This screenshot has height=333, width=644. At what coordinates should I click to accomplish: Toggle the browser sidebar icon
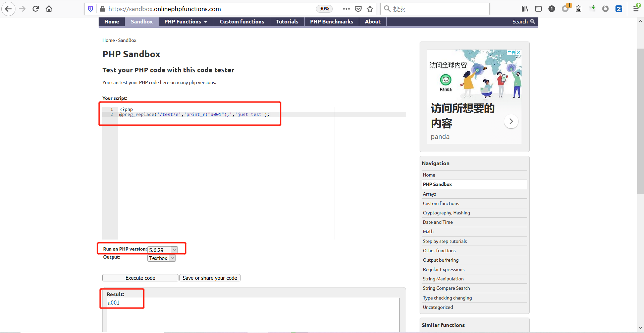click(x=539, y=9)
